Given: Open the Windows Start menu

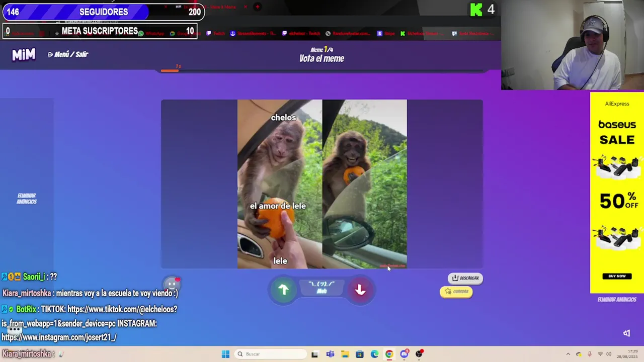Looking at the screenshot, I should (225, 354).
